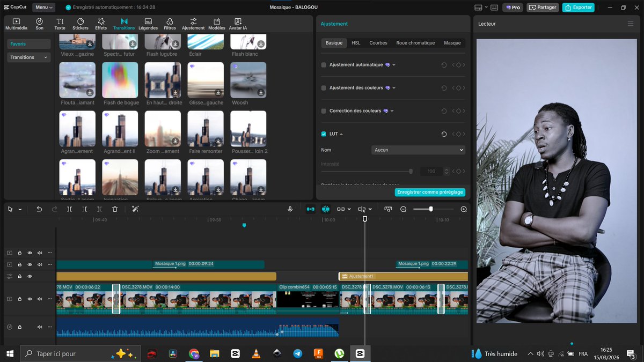The width and height of the screenshot is (644, 362).
Task: Open Telegram from the Windows taskbar
Action: (297, 353)
